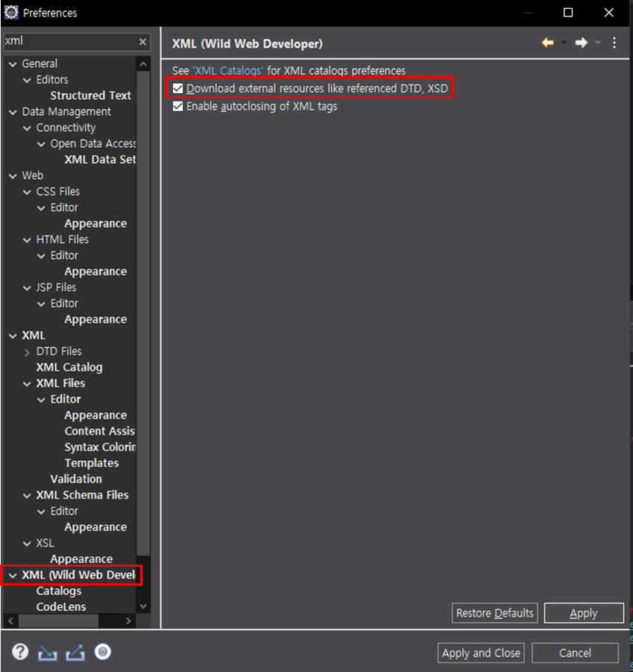633x672 pixels.
Task: Click the Cancel button
Action: pyautogui.click(x=575, y=653)
